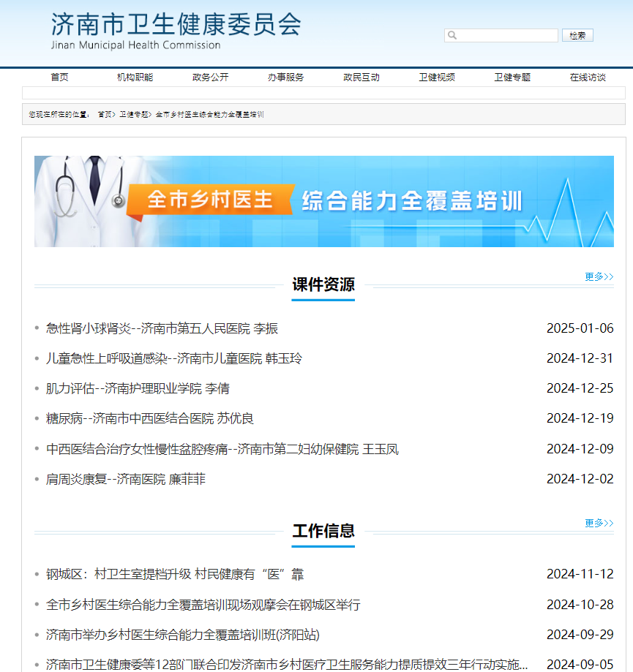View the 糖尿病 courseware by 苏优良
Viewport: 633px width, 672px height.
(x=149, y=418)
